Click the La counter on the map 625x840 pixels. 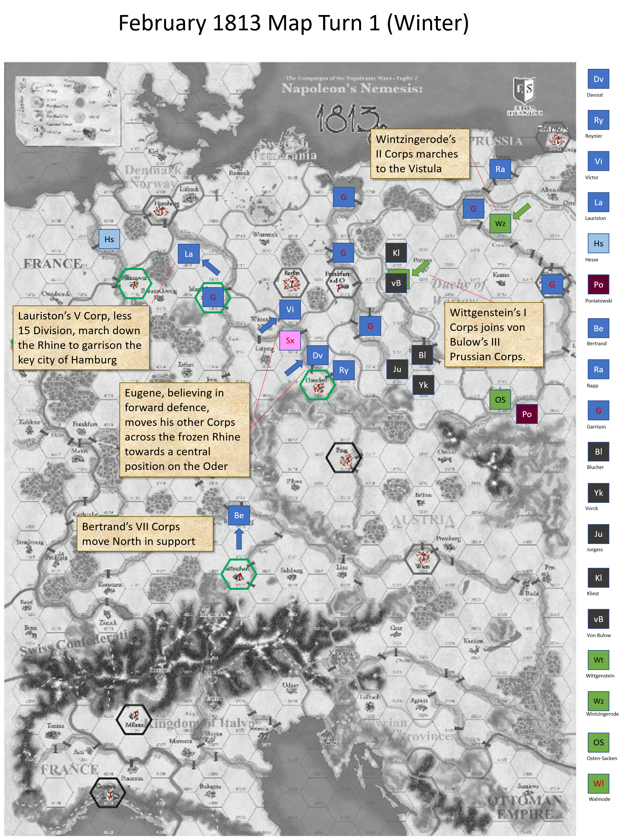(188, 254)
